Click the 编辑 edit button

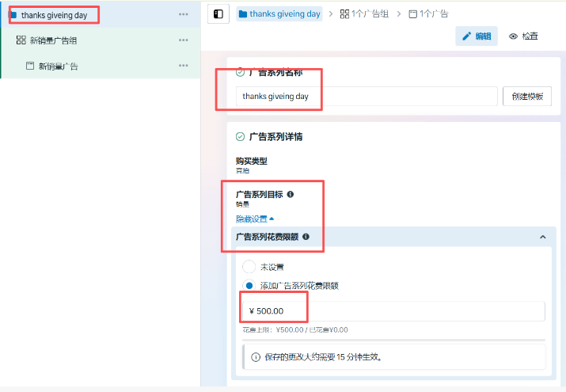click(477, 36)
